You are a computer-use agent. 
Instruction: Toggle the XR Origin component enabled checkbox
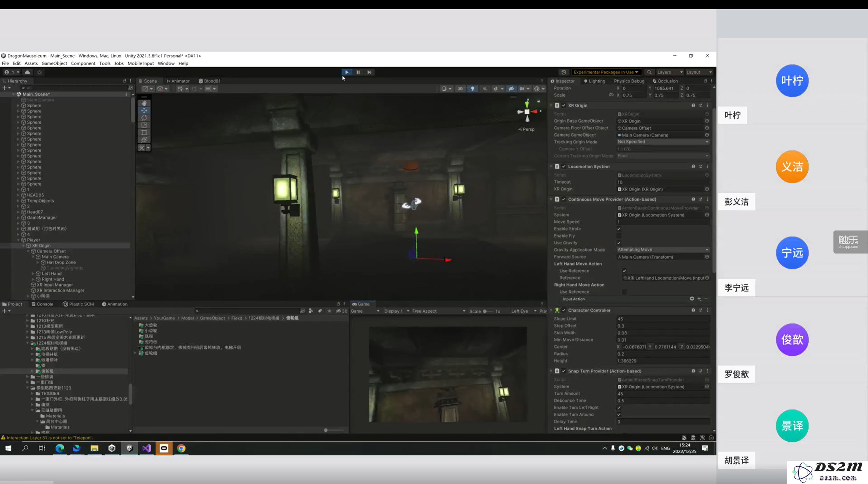coord(564,105)
